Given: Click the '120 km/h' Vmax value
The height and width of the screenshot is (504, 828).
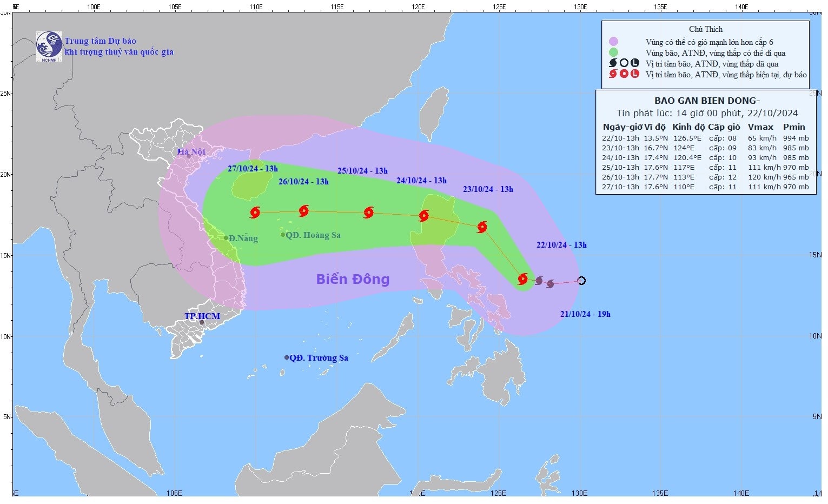Looking at the screenshot, I should (764, 177).
